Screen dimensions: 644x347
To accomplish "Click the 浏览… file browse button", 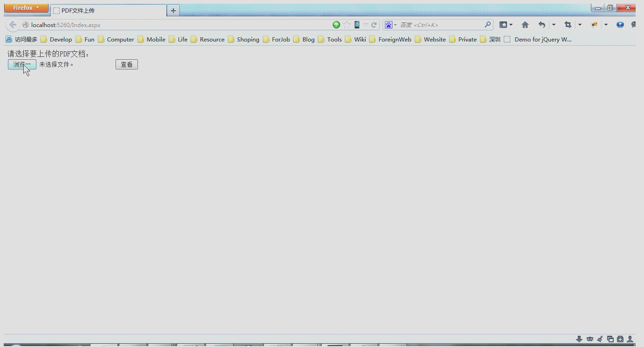I will (22, 64).
